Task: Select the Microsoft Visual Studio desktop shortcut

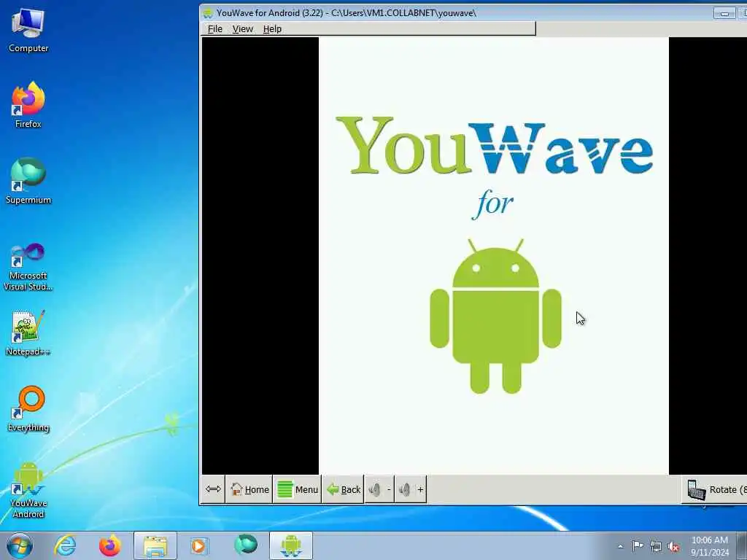Action: 28,267
